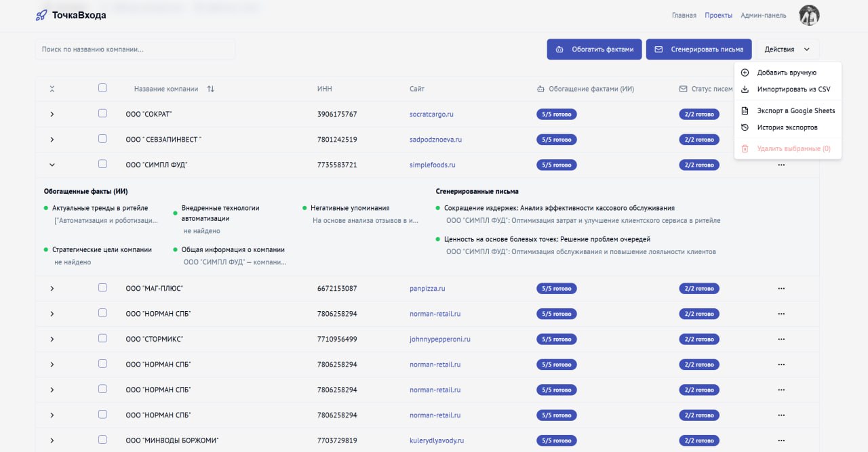The image size is (868, 452).
Task: Collapse the expanded ООО СИМПЛ ФУД row
Action: (51, 165)
